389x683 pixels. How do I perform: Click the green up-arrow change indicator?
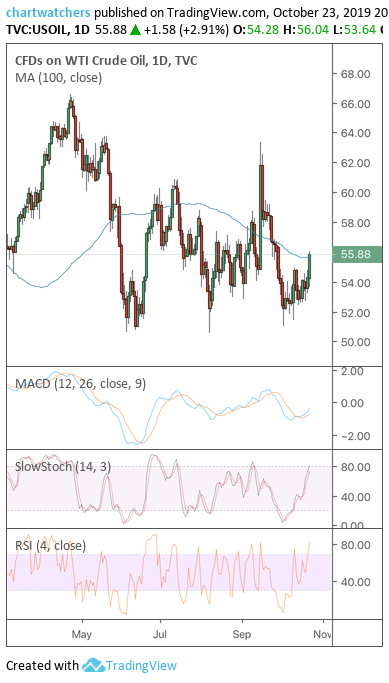135,30
